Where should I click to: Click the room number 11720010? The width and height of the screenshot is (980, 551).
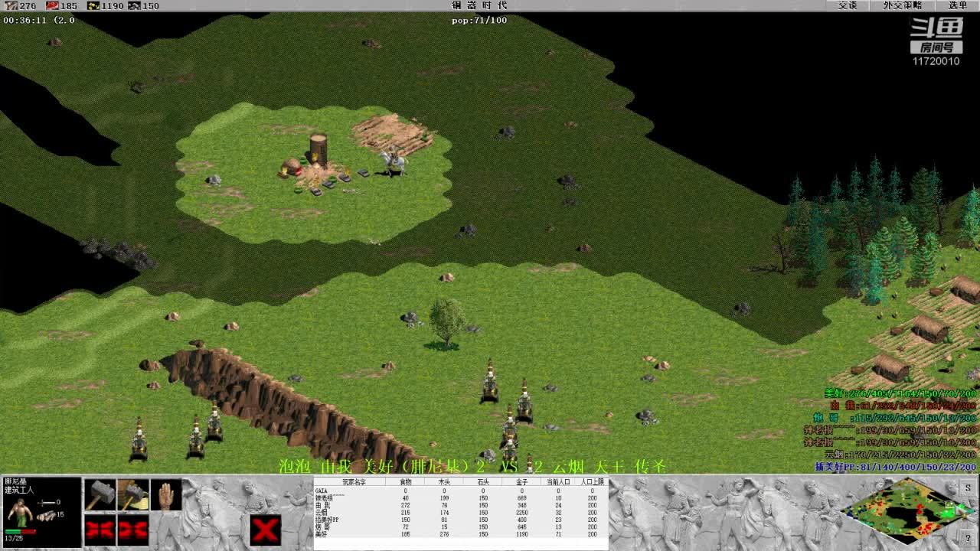tap(936, 61)
